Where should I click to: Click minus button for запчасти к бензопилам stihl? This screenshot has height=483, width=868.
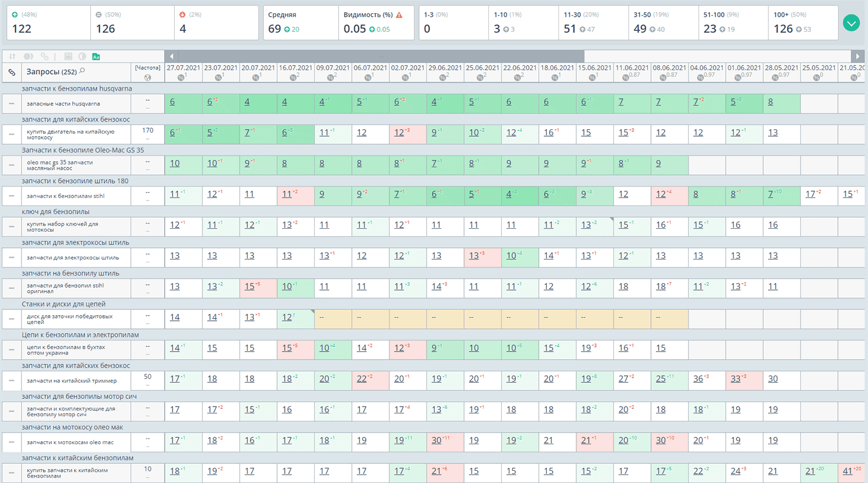(x=12, y=196)
